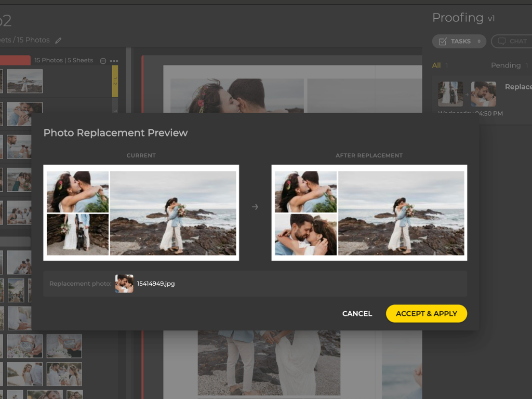Open the three-dot options menu for the sheets section
This screenshot has height=399, width=532.
coord(114,61)
